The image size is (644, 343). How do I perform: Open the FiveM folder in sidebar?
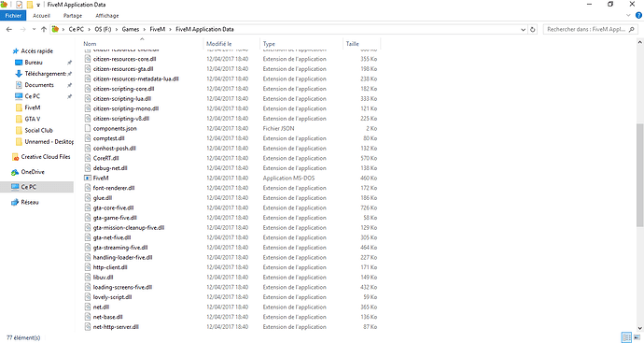click(33, 107)
